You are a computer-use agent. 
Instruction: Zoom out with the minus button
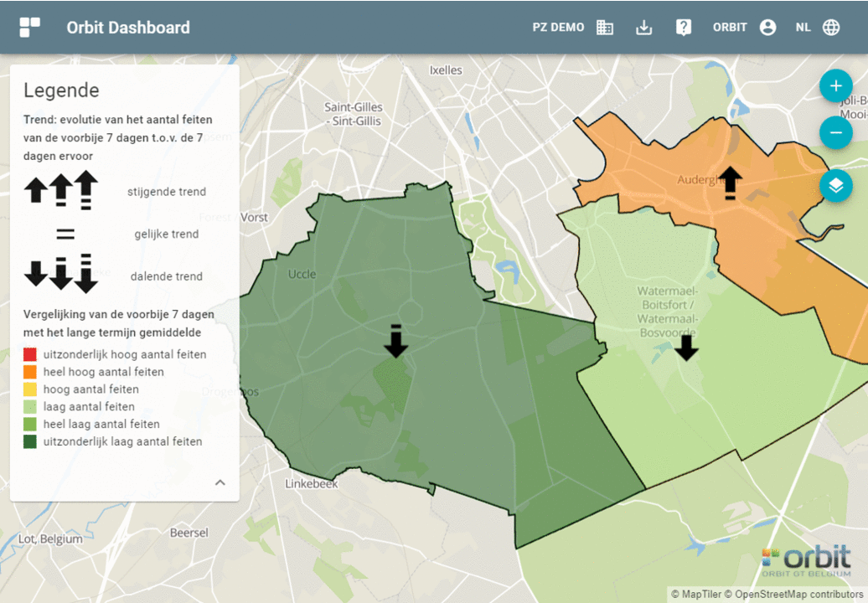pyautogui.click(x=835, y=132)
